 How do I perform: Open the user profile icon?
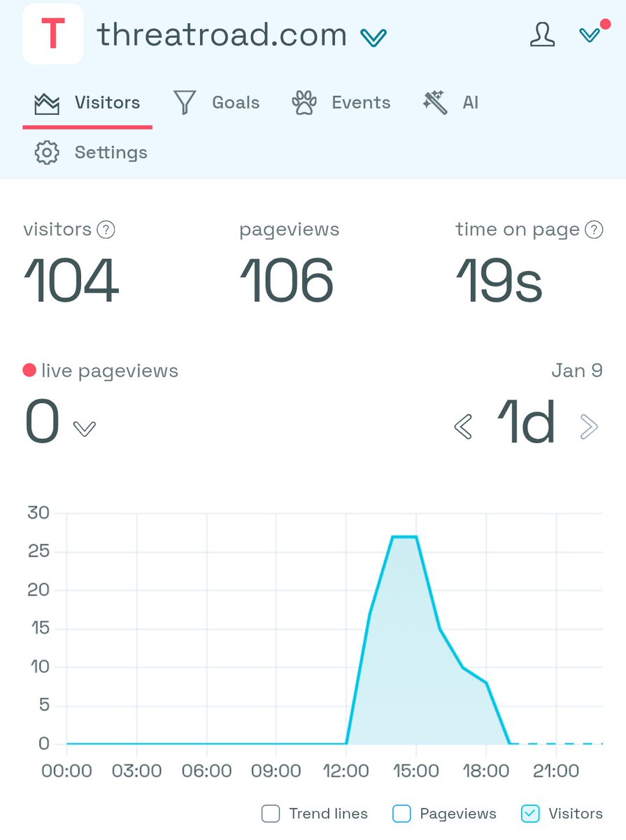click(542, 34)
